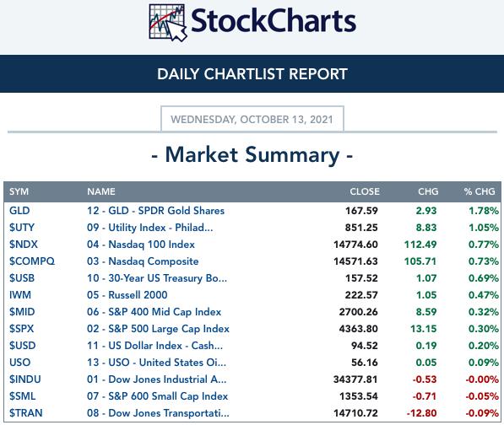Click the CLOSE column header
Viewport: 504px width, 425px height.
tap(365, 191)
